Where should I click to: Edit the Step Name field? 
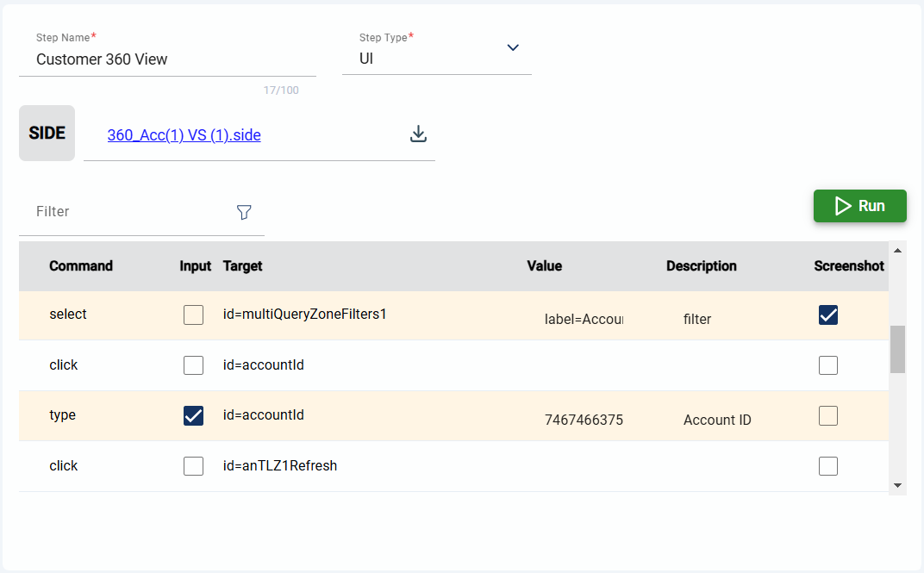[167, 59]
